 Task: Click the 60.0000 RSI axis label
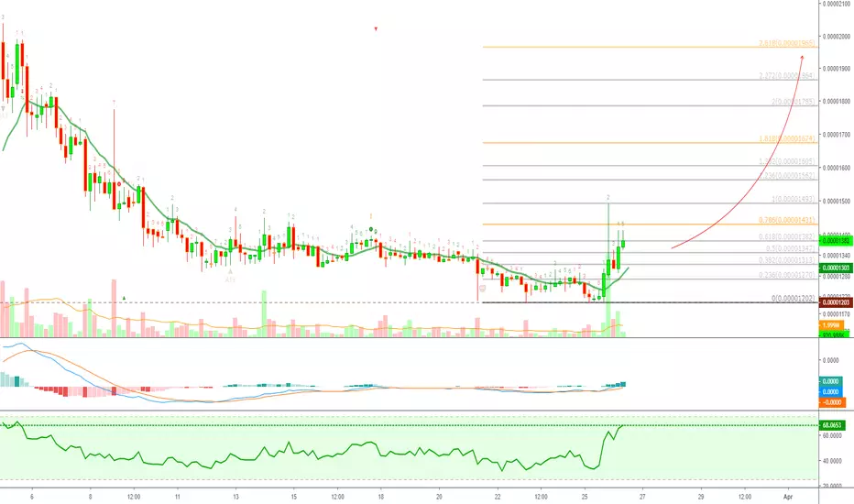832,436
